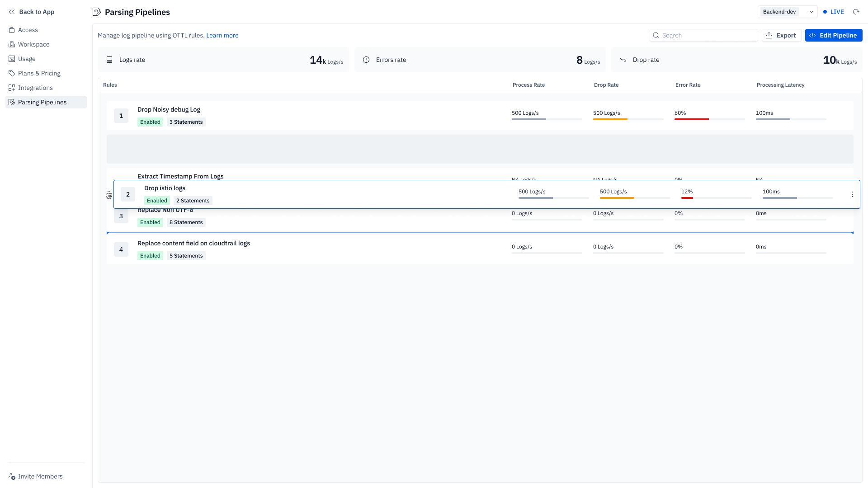The height and width of the screenshot is (488, 868).
Task: Click the 2 Statements badge
Action: pyautogui.click(x=193, y=201)
